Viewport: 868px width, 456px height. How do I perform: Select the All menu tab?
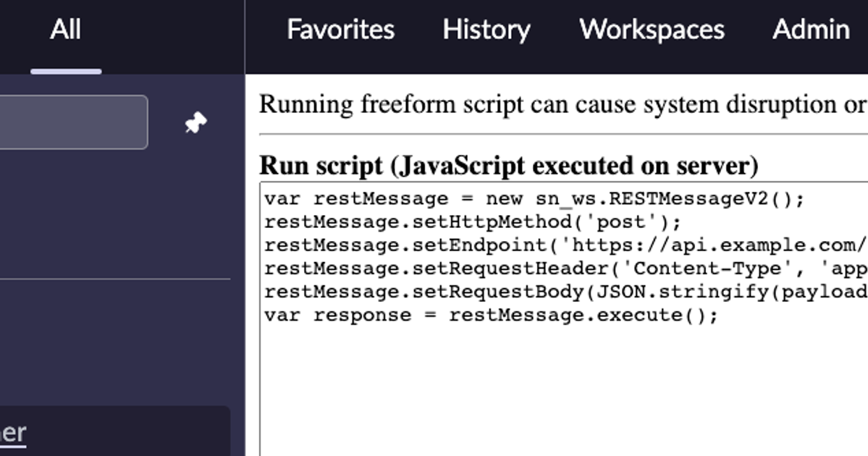(x=65, y=30)
